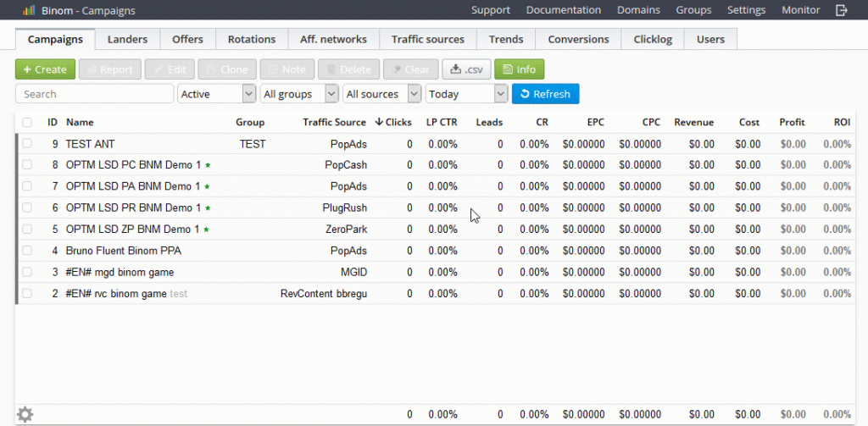Click the Clear button
Image resolution: width=868 pixels, height=426 pixels.
point(411,69)
